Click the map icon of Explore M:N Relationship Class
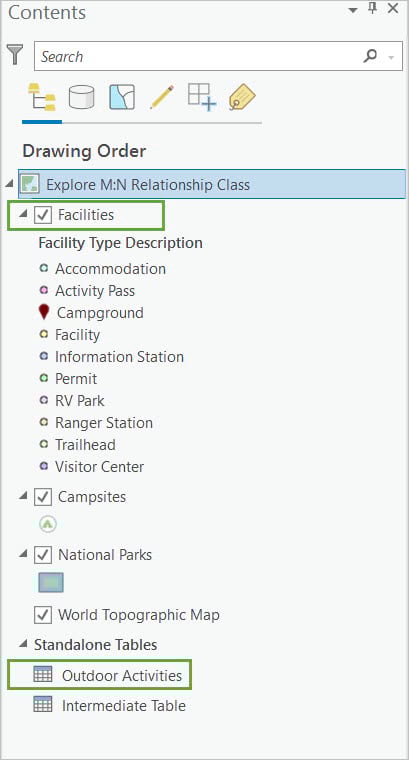The width and height of the screenshot is (409, 760). pyautogui.click(x=30, y=184)
